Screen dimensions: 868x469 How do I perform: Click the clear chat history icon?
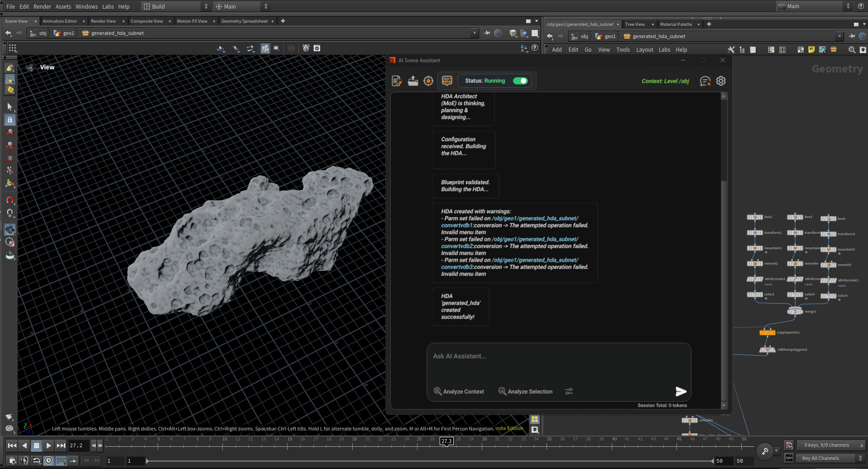click(x=705, y=81)
